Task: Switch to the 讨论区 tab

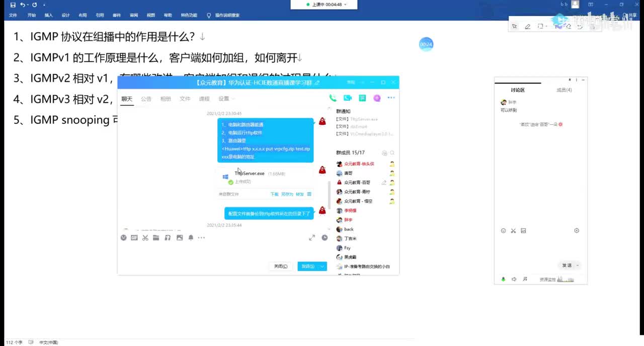Action: 518,90
